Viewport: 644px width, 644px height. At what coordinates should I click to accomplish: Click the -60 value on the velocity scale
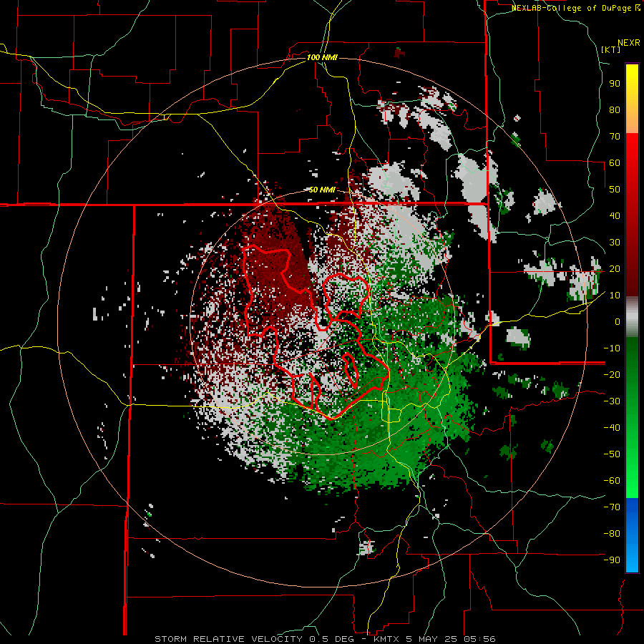(612, 481)
